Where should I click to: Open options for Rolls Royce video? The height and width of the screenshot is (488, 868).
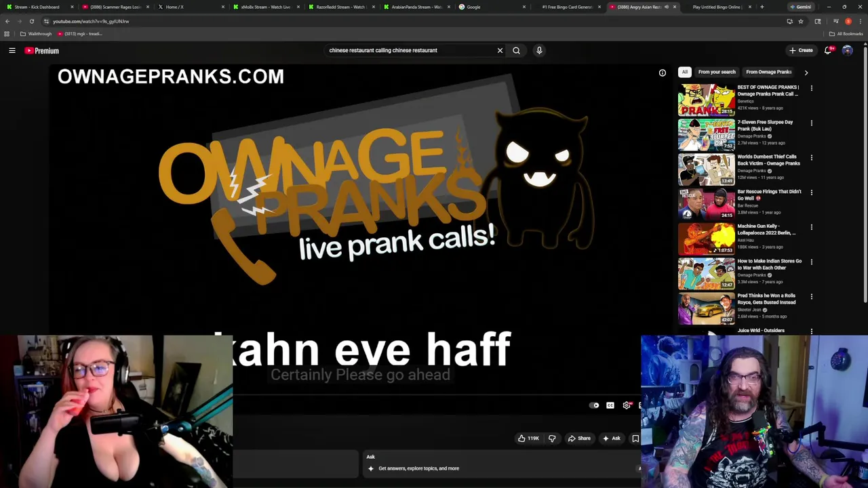tap(812, 296)
